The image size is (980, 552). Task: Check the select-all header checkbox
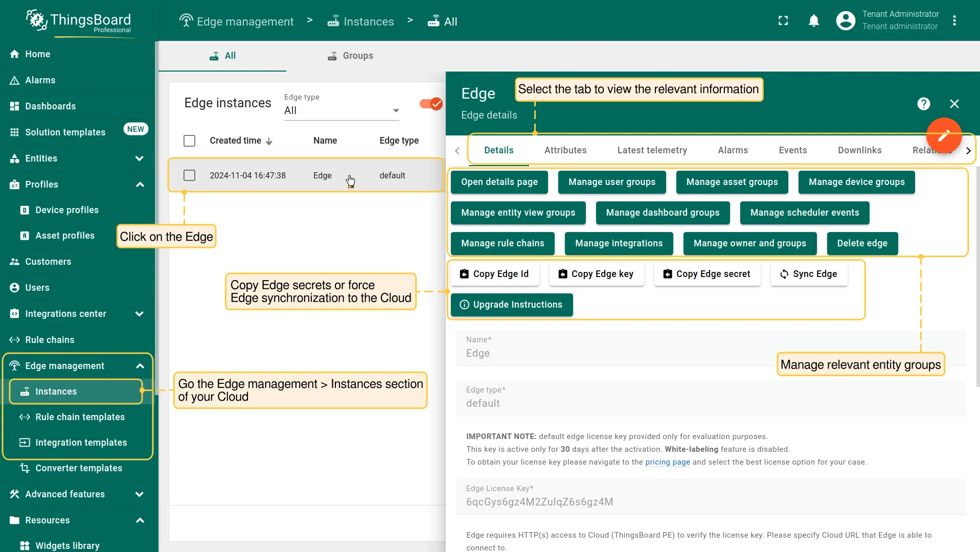tap(189, 141)
